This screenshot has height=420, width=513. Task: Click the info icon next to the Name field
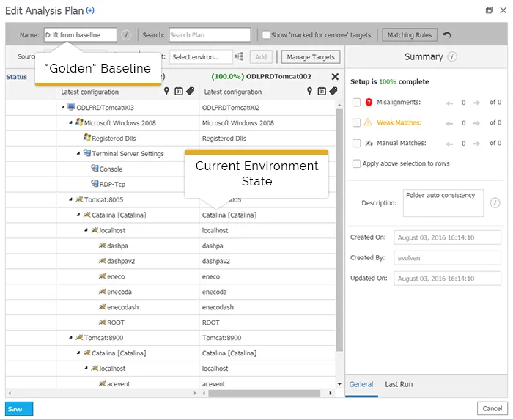[126, 34]
